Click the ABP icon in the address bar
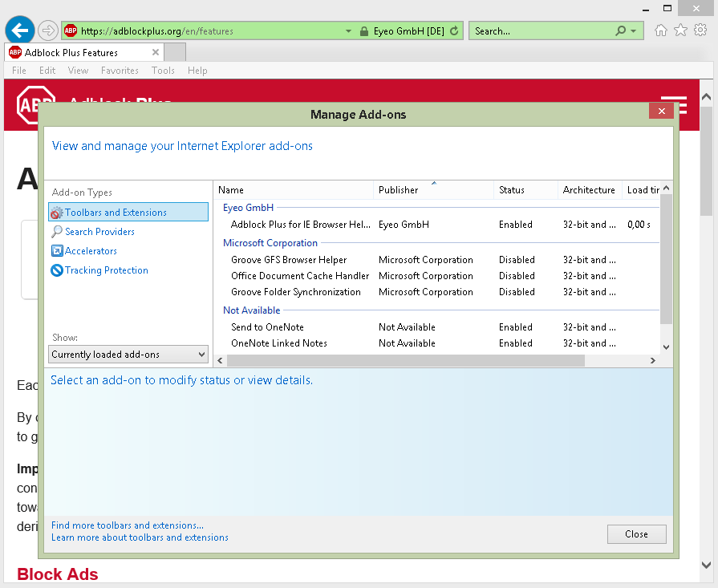The image size is (718, 588). (x=71, y=29)
